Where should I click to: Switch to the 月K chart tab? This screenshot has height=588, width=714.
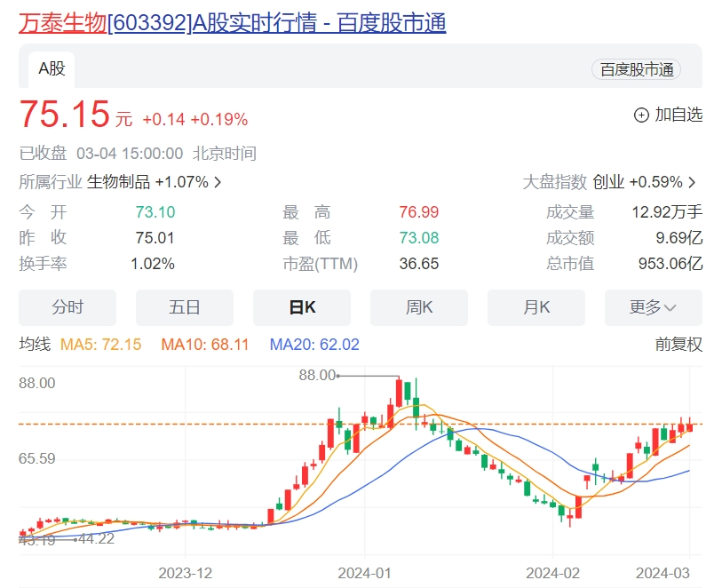(x=536, y=307)
